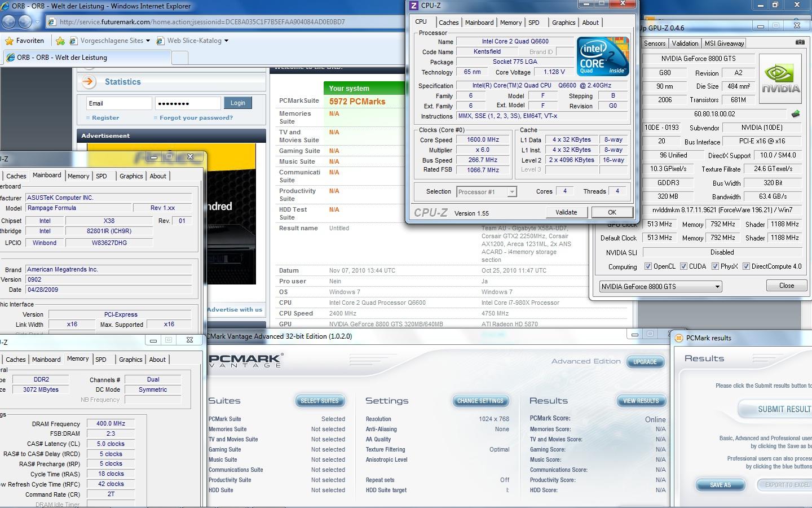Click the Email input field
The height and width of the screenshot is (508, 812).
119,103
